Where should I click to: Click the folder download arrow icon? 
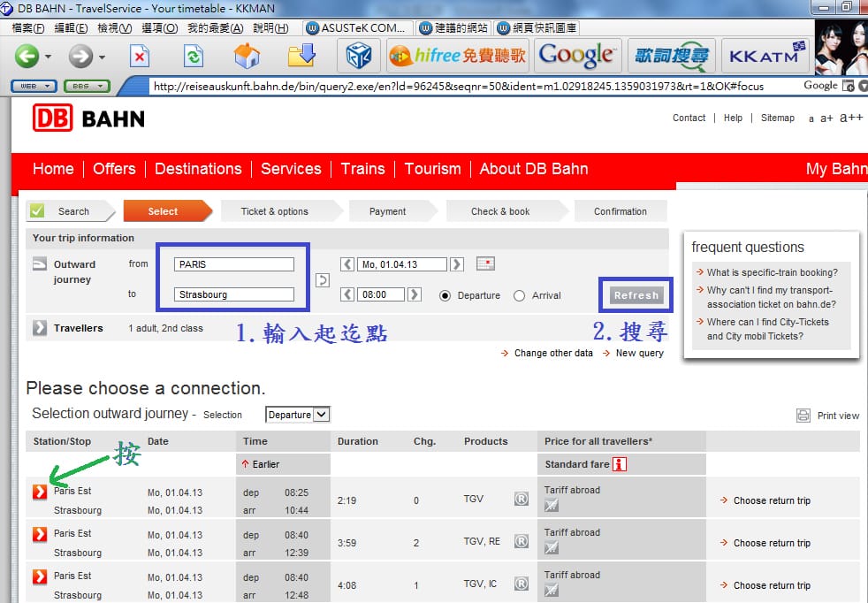[301, 56]
